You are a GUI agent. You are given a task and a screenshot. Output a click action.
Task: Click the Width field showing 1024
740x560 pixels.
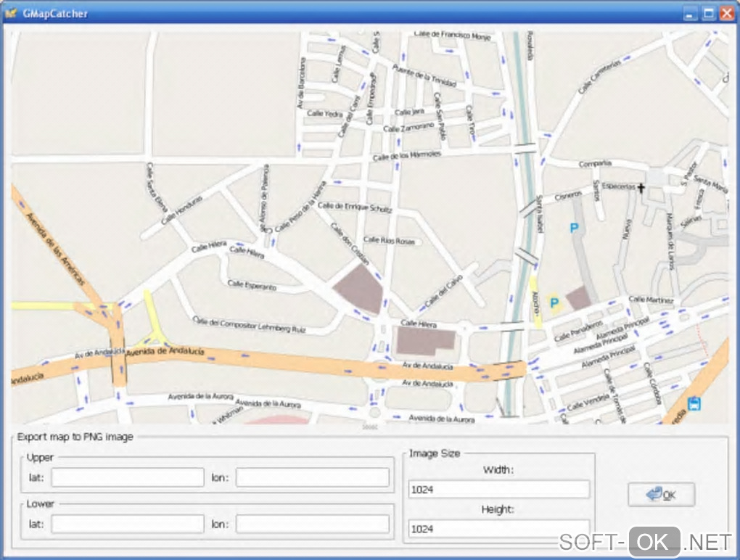tap(499, 489)
